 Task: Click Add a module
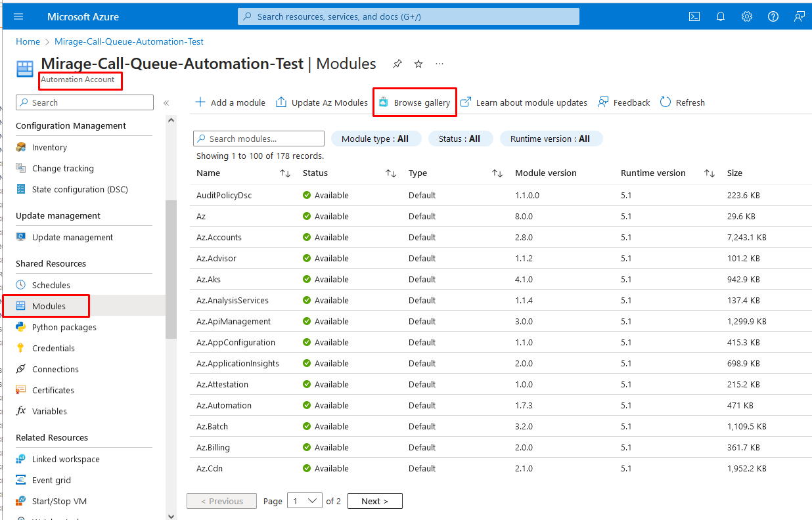230,102
